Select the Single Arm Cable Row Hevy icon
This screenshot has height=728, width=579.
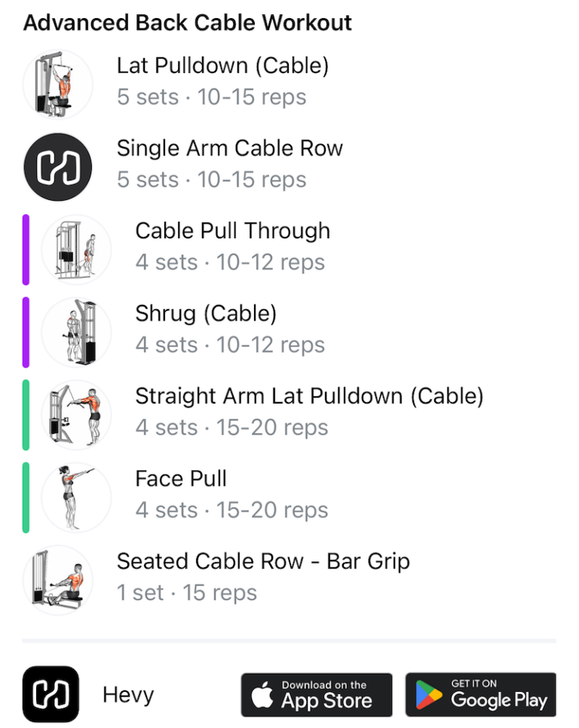pyautogui.click(x=58, y=166)
